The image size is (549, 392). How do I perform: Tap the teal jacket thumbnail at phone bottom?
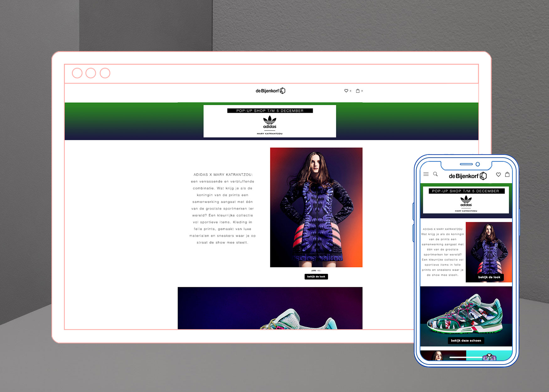click(x=489, y=356)
